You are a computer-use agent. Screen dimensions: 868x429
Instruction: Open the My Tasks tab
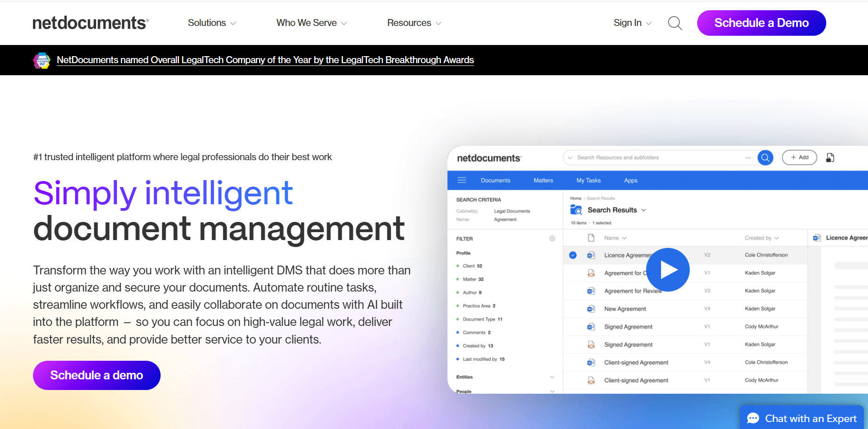[x=589, y=180]
